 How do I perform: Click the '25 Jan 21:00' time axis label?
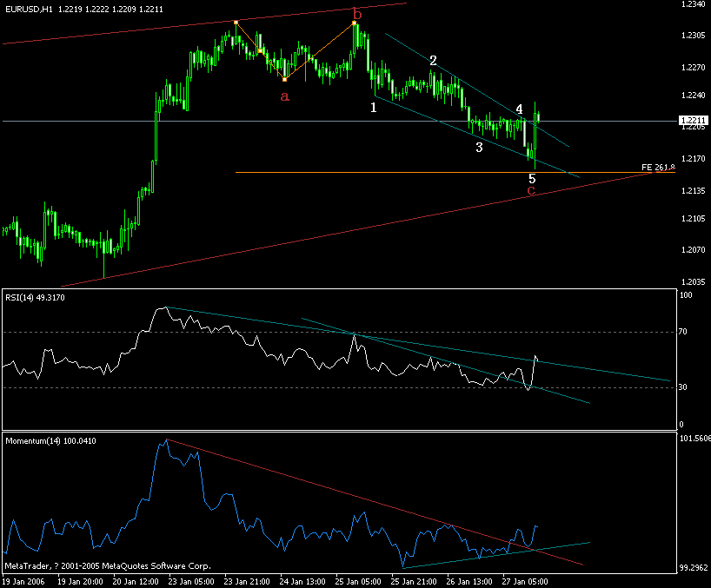(x=414, y=582)
